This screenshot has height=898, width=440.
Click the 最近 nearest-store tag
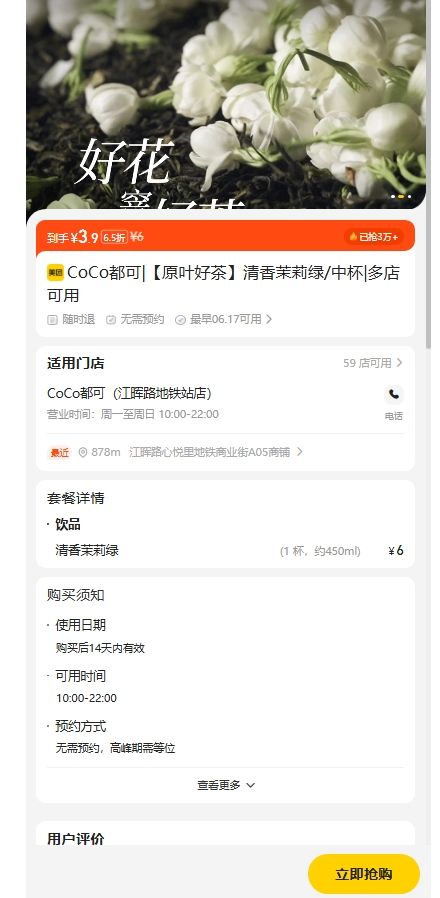point(60,452)
